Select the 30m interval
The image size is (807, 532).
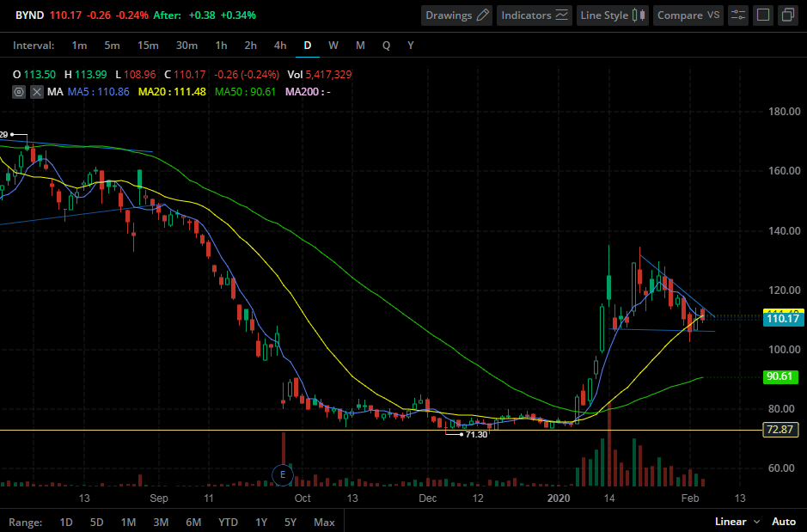coord(186,46)
